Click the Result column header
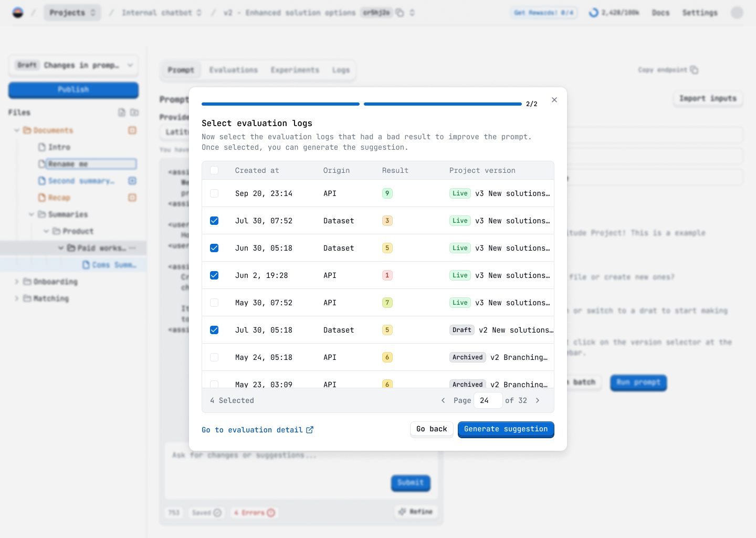 click(395, 170)
